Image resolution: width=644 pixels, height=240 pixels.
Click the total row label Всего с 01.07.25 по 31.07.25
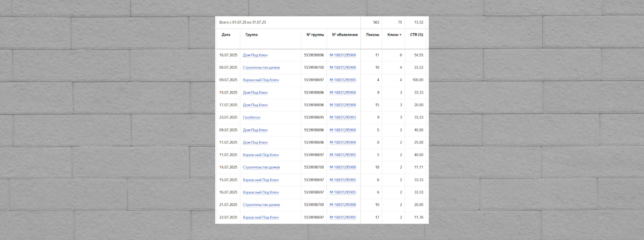point(243,22)
